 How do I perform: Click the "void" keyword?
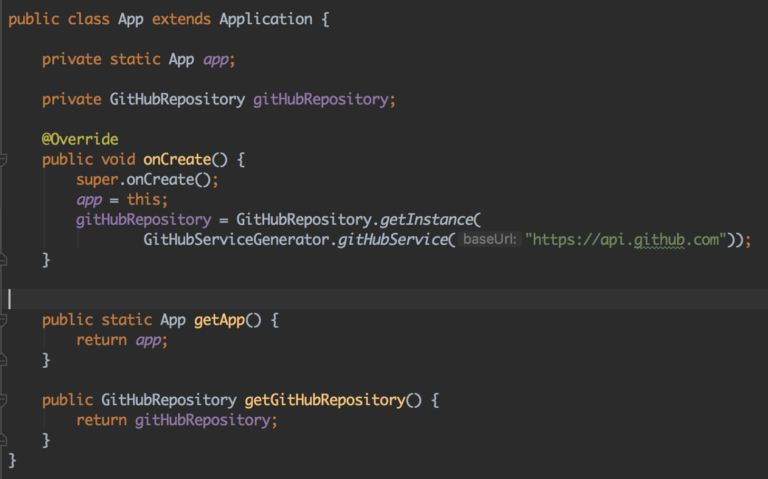[118, 159]
